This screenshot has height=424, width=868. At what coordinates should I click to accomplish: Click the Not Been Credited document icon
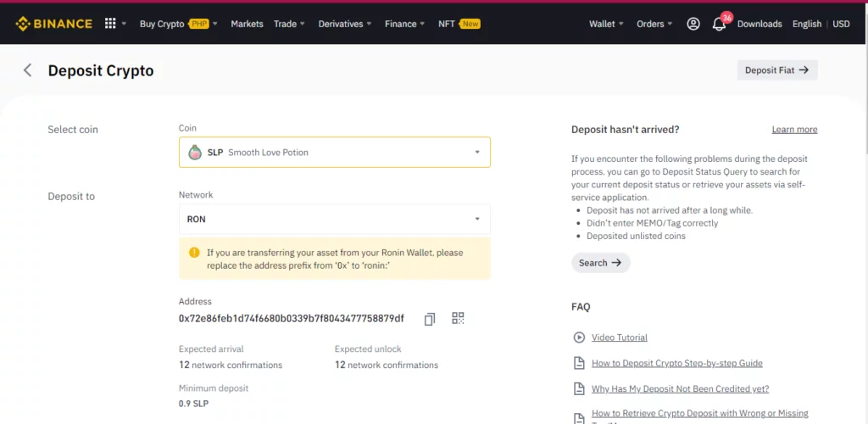[x=578, y=389]
